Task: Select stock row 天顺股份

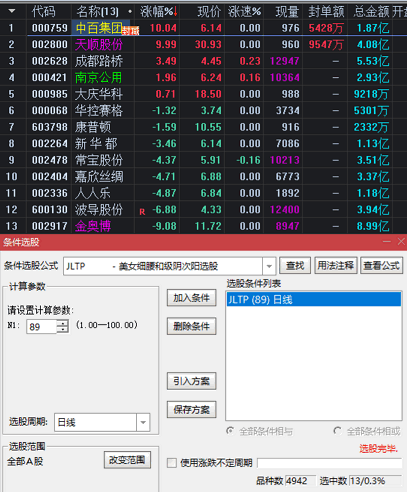Action: [x=203, y=44]
